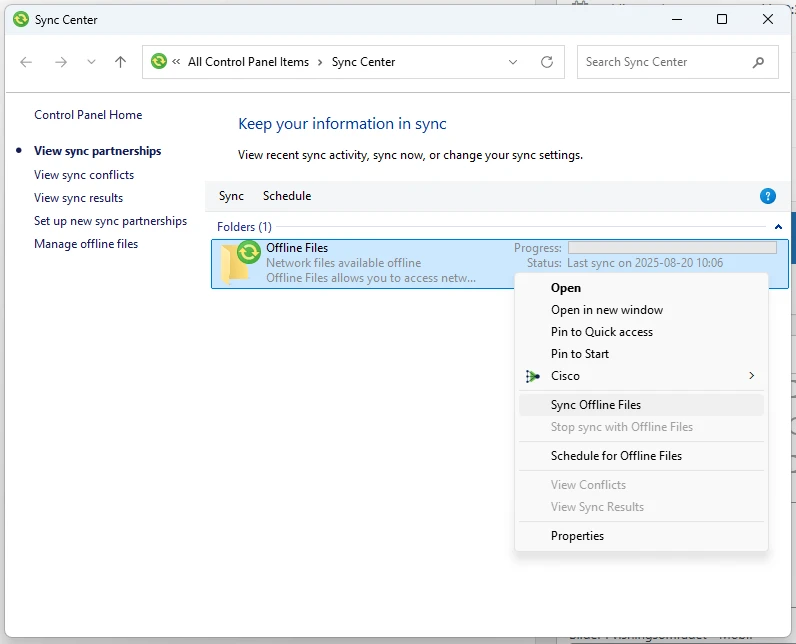The height and width of the screenshot is (644, 796).
Task: Click the address bar Sync Center icon
Action: 159,61
